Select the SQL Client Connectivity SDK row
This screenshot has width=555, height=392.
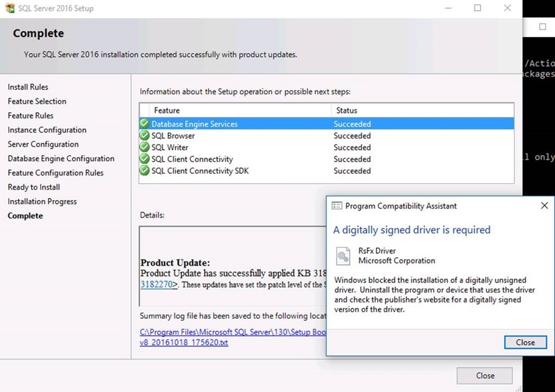[326, 171]
